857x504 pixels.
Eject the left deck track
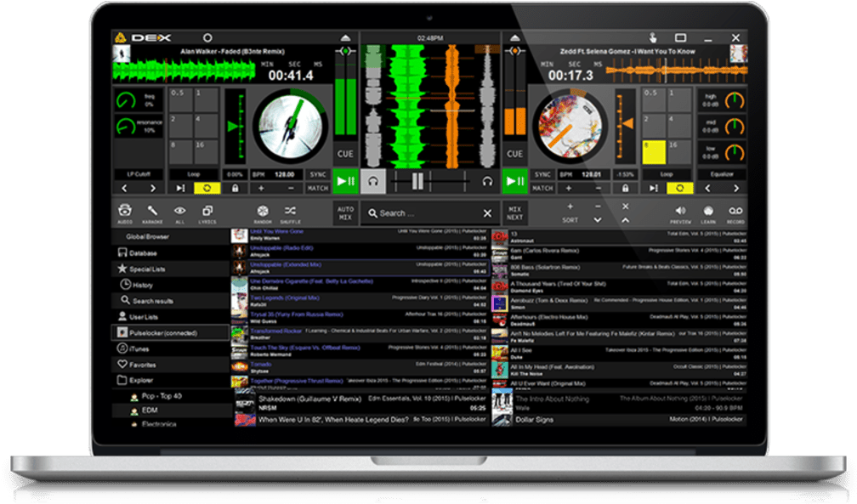[345, 37]
